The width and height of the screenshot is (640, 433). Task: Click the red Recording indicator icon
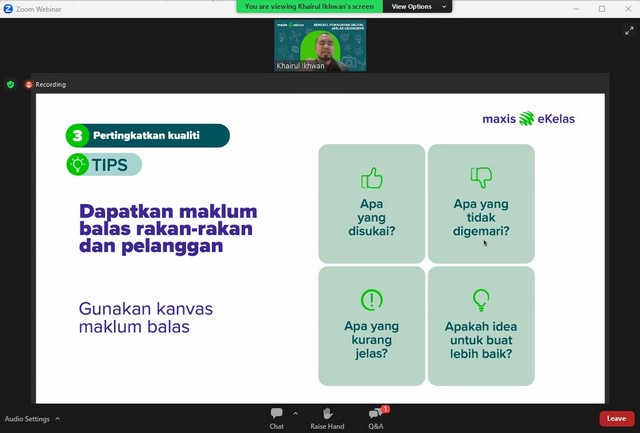(x=29, y=85)
